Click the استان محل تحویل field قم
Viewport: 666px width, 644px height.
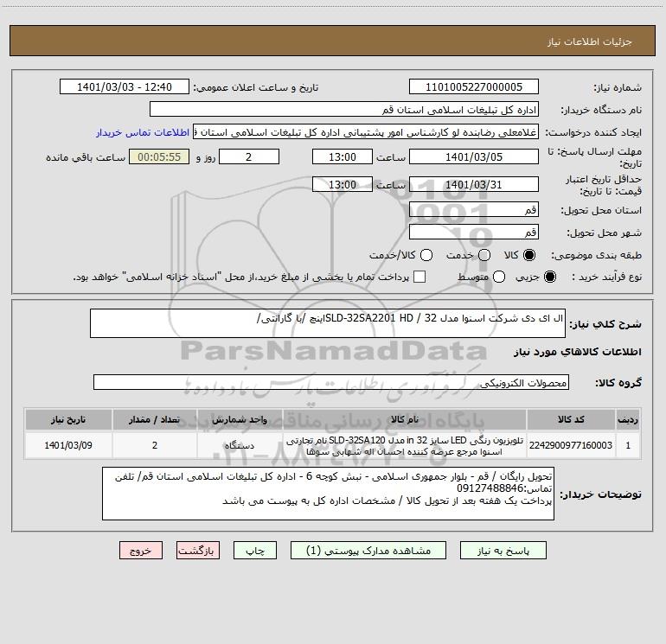(474, 210)
